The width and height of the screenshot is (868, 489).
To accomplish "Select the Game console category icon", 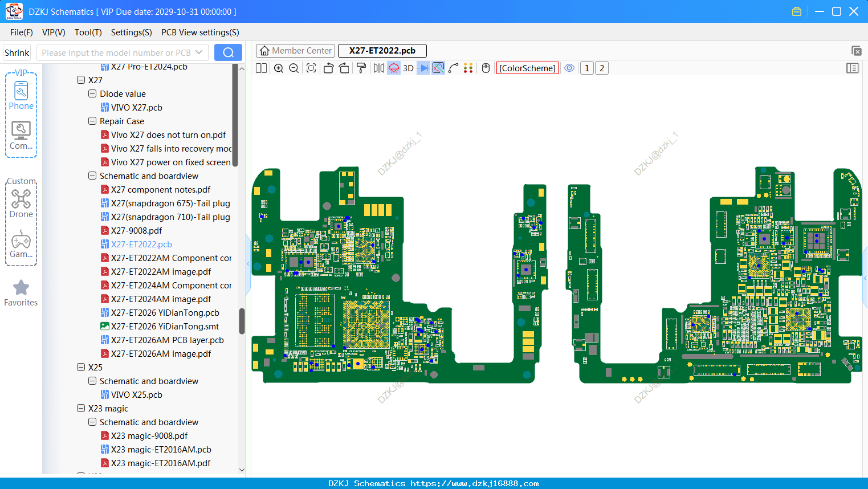I will (21, 244).
